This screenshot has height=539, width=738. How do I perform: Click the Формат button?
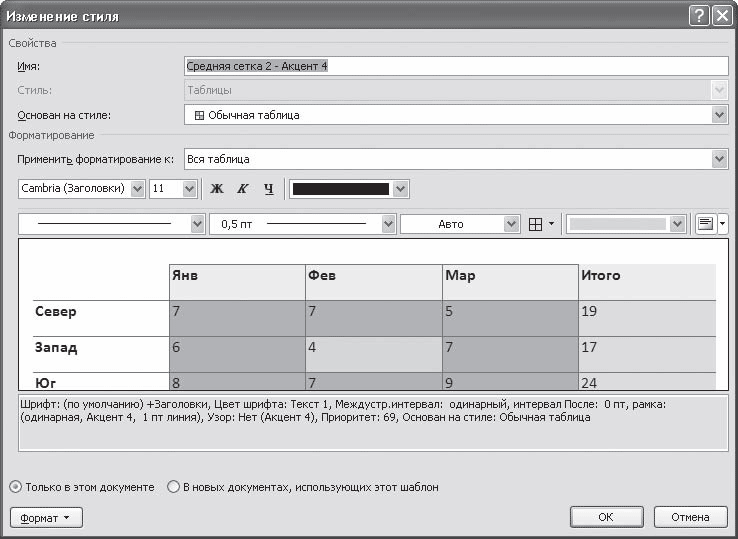pos(46,518)
